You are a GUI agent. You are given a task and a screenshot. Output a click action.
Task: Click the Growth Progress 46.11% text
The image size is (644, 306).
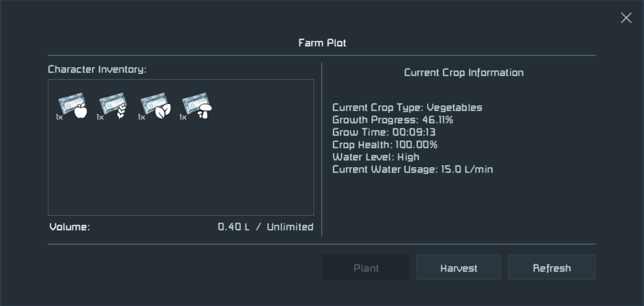[393, 120]
